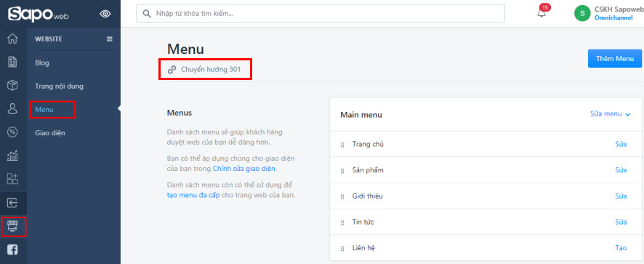The width and height of the screenshot is (644, 264).
Task: Grab the drag handle for Sản phẩm
Action: (342, 171)
